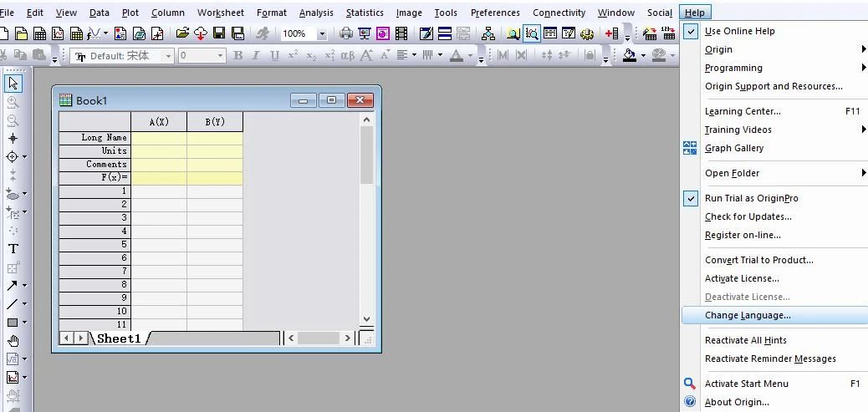Screen dimensions: 868x412
Task: Open the zoom level 100% dropdown
Action: click(321, 33)
